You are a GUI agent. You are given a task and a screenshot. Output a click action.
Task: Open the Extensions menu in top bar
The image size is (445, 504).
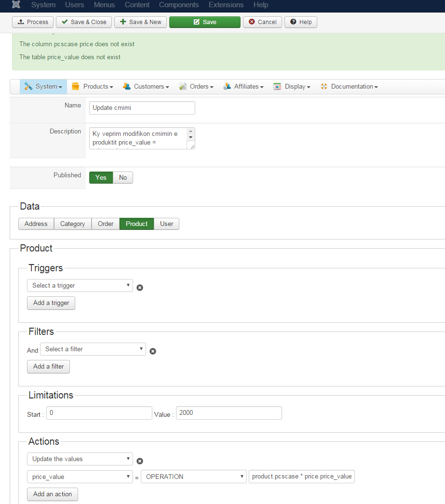226,5
